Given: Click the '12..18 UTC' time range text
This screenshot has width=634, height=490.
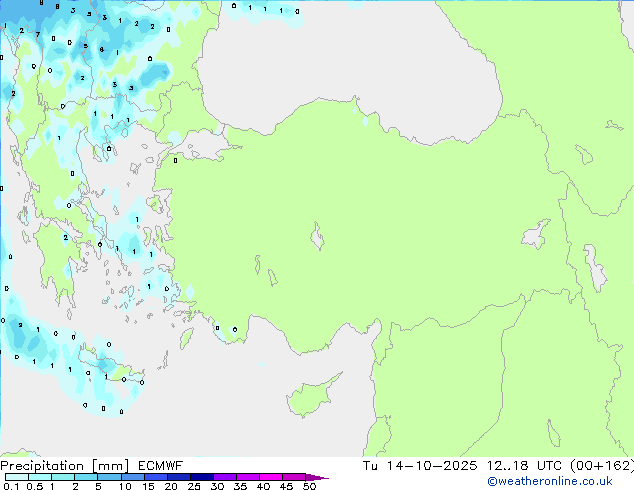Looking at the screenshot, I should tap(524, 466).
